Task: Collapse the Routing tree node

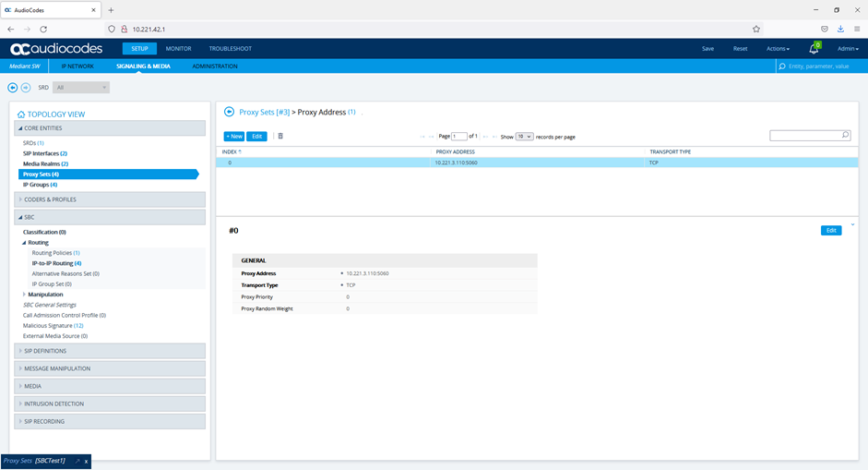Action: coord(24,243)
